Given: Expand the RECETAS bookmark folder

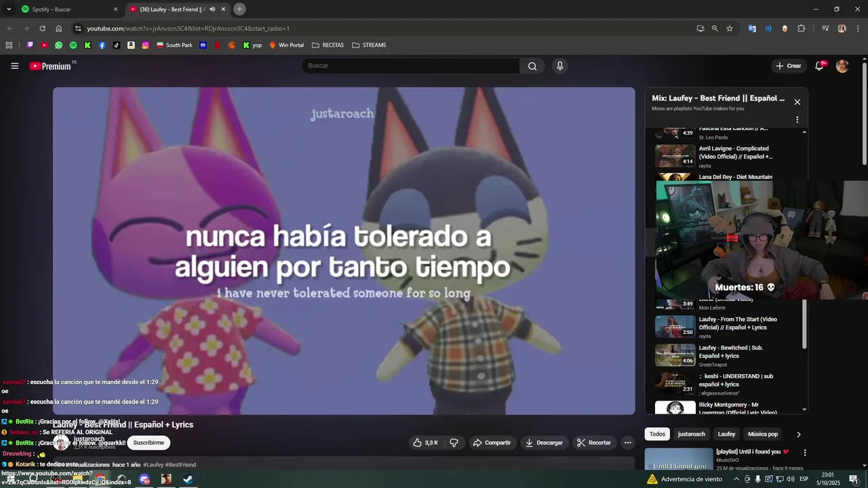Looking at the screenshot, I should coord(328,45).
